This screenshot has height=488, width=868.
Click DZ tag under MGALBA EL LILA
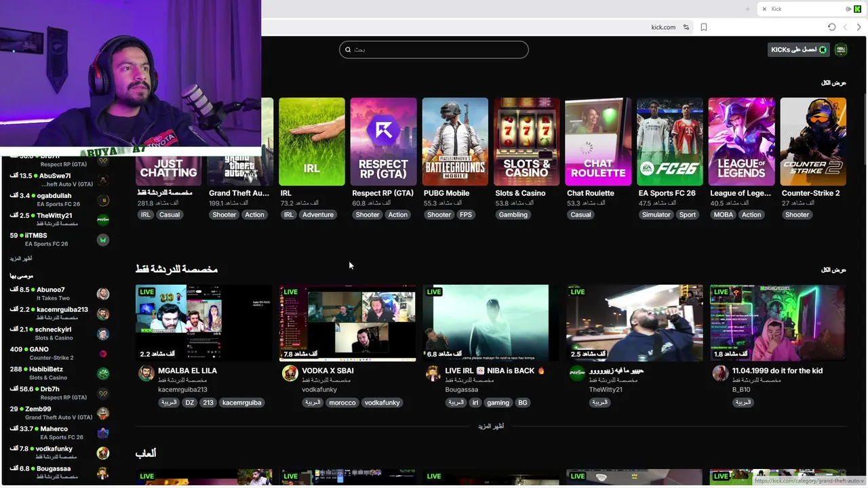pyautogui.click(x=190, y=403)
